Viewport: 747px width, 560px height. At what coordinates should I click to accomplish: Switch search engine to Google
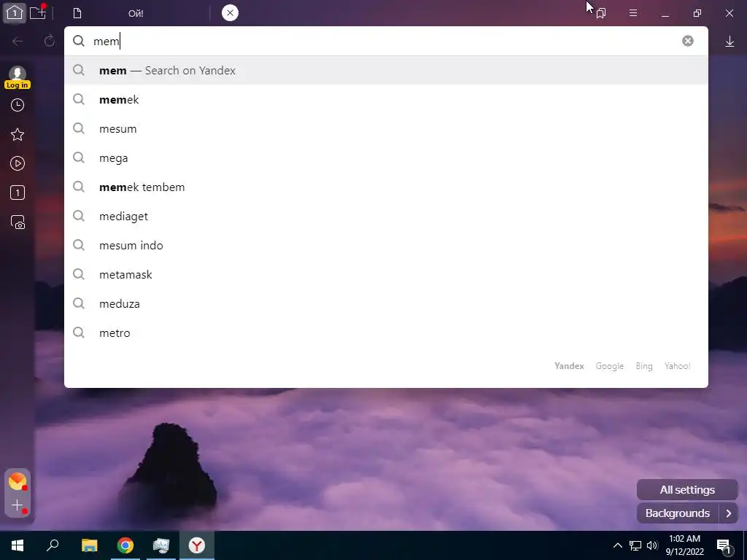click(609, 366)
